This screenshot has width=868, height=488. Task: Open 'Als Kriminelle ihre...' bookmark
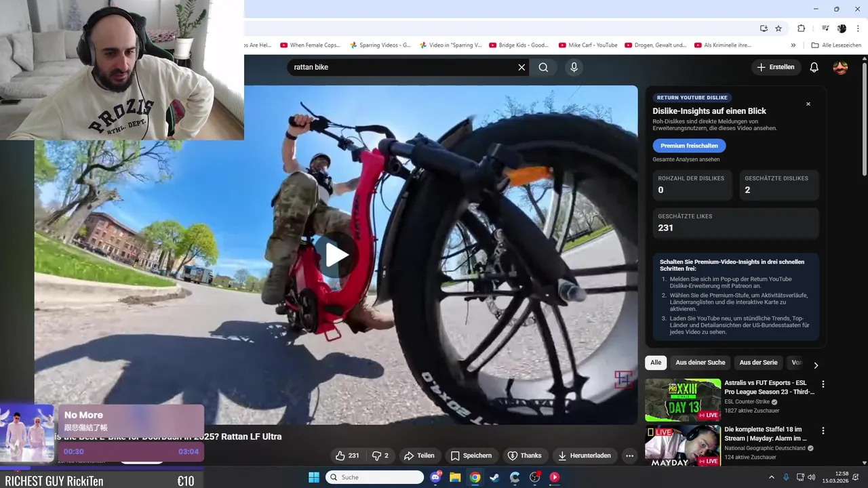(723, 45)
